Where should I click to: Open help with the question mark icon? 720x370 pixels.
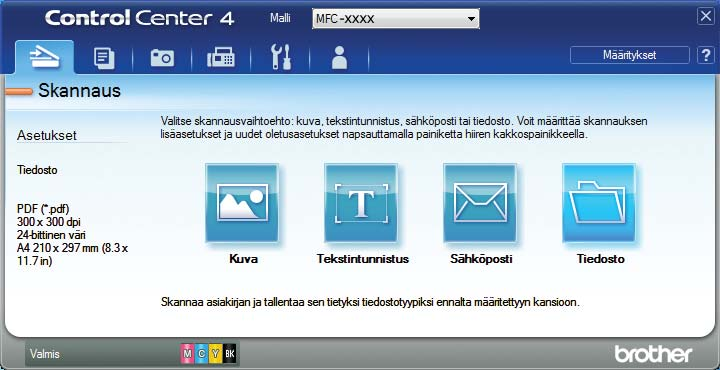[x=706, y=55]
